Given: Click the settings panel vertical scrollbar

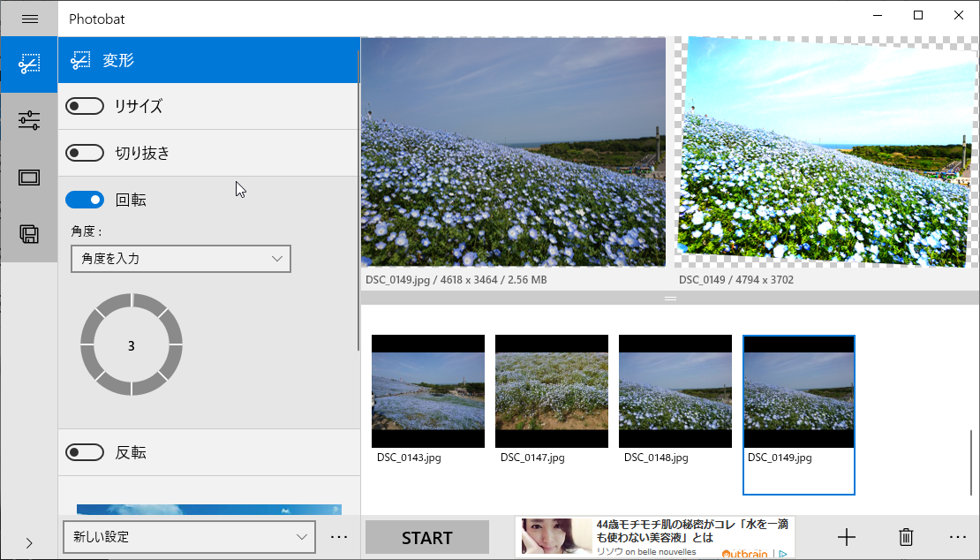Looking at the screenshot, I should click(x=358, y=200).
